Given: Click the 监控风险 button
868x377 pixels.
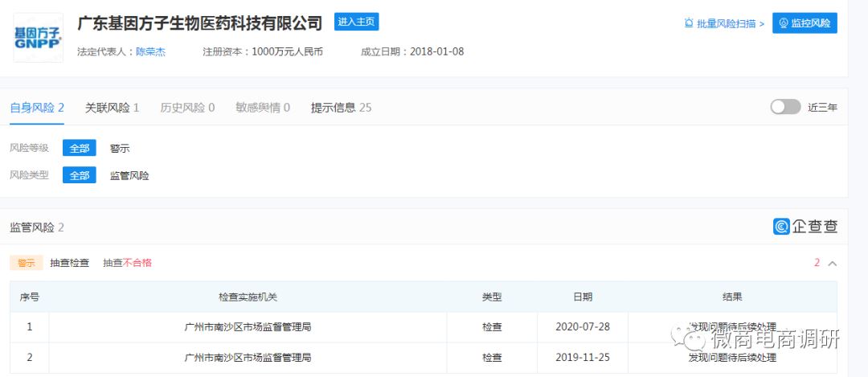Looking at the screenshot, I should [805, 23].
